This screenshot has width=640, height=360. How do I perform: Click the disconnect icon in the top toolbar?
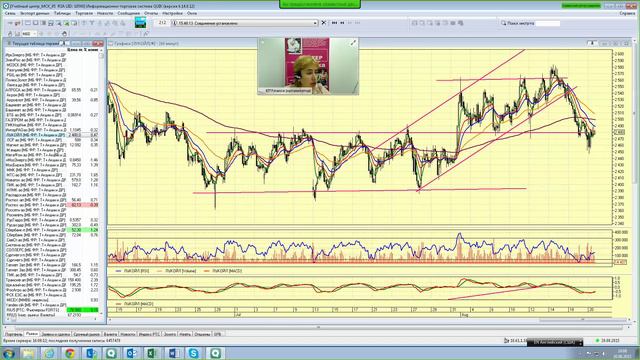(18, 23)
